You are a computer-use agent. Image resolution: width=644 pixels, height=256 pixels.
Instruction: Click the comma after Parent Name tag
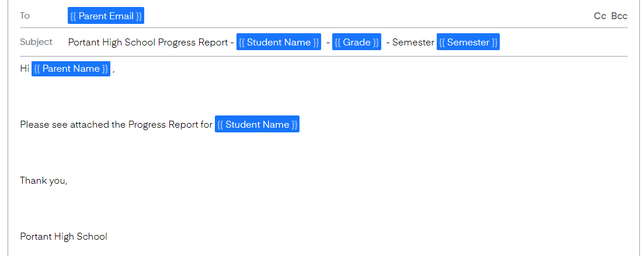point(114,69)
